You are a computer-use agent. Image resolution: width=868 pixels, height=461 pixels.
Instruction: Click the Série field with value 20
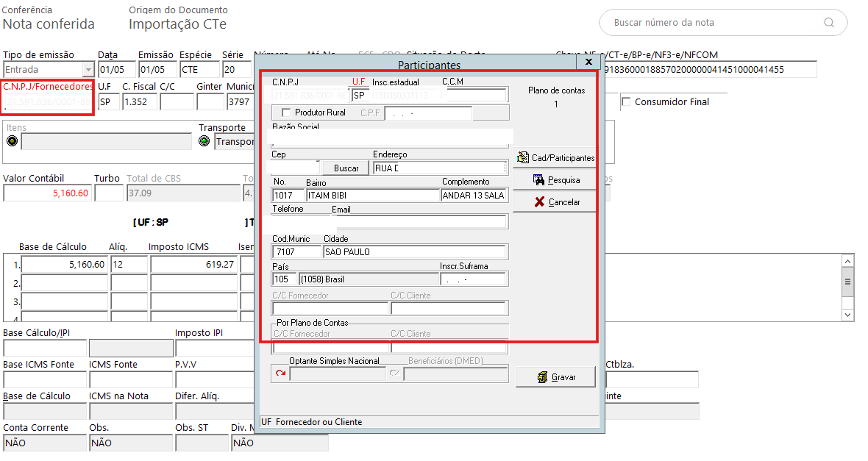point(236,70)
